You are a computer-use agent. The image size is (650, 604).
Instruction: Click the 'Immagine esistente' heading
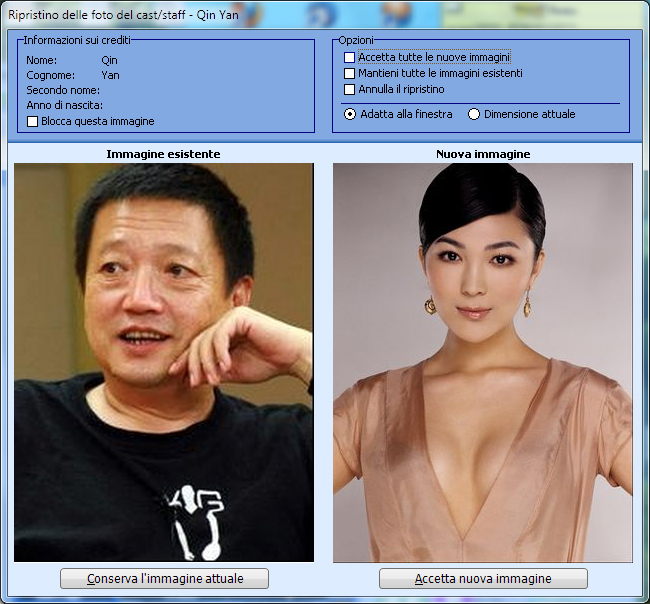click(163, 154)
